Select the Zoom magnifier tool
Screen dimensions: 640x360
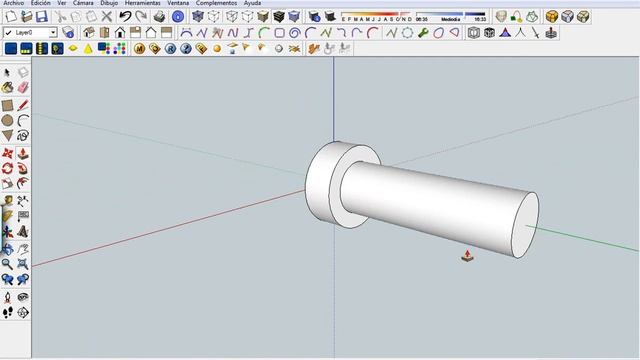pos(7,264)
